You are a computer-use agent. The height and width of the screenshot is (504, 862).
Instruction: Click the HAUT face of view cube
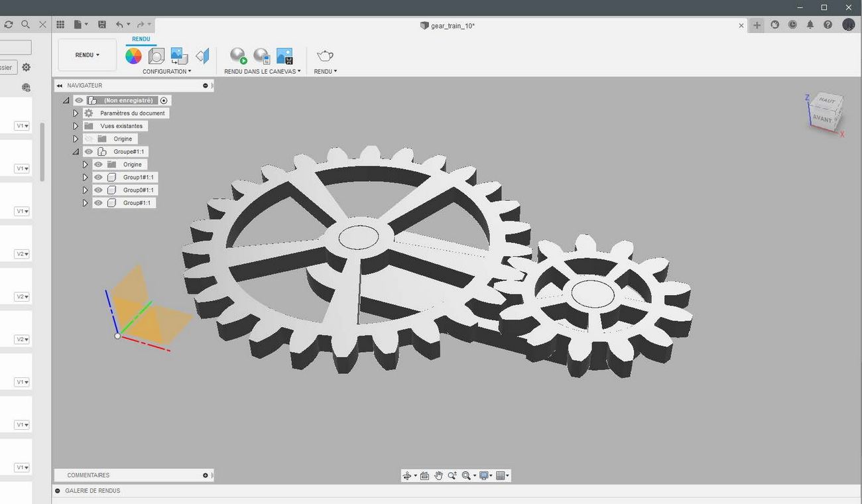click(x=826, y=99)
